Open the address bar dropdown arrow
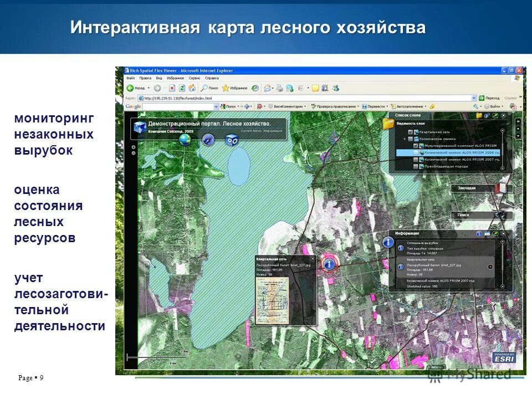The width and height of the screenshot is (532, 399). (x=474, y=98)
